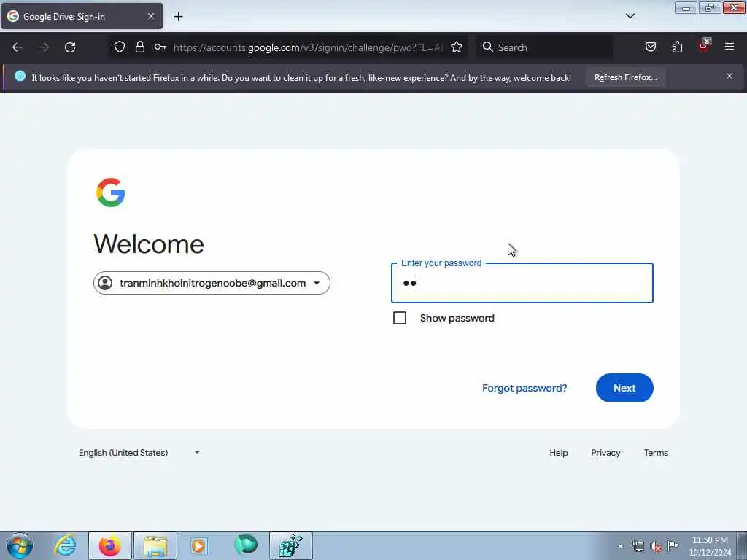Viewport: 747px width, 560px height.
Task: Show hidden system tray icons
Action: (620, 546)
